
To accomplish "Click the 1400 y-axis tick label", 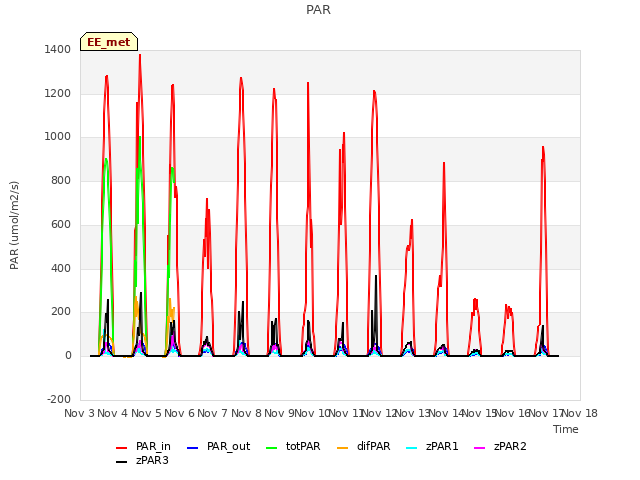I will [x=58, y=49].
